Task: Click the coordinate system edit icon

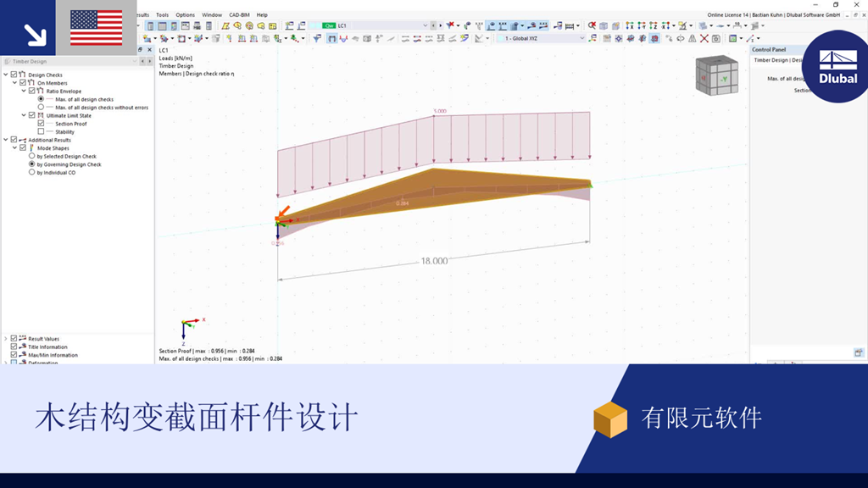Action: tap(593, 38)
